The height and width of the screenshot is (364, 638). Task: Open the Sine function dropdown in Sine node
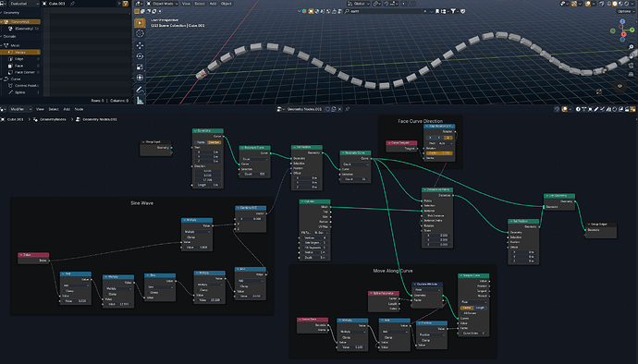point(160,287)
